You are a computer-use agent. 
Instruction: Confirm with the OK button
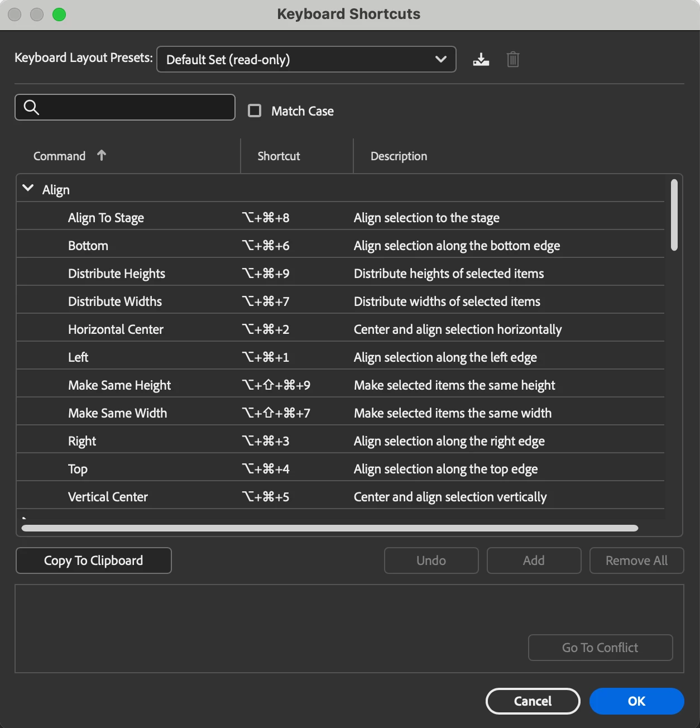(x=636, y=701)
